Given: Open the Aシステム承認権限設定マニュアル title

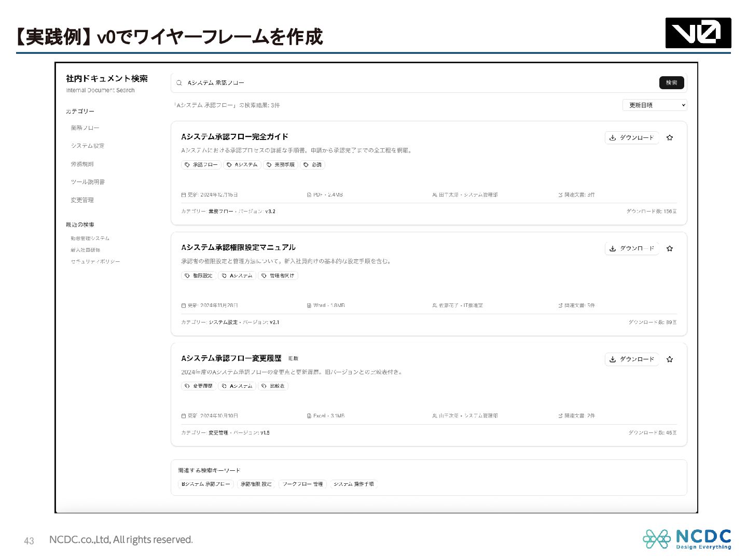Looking at the screenshot, I should click(239, 248).
